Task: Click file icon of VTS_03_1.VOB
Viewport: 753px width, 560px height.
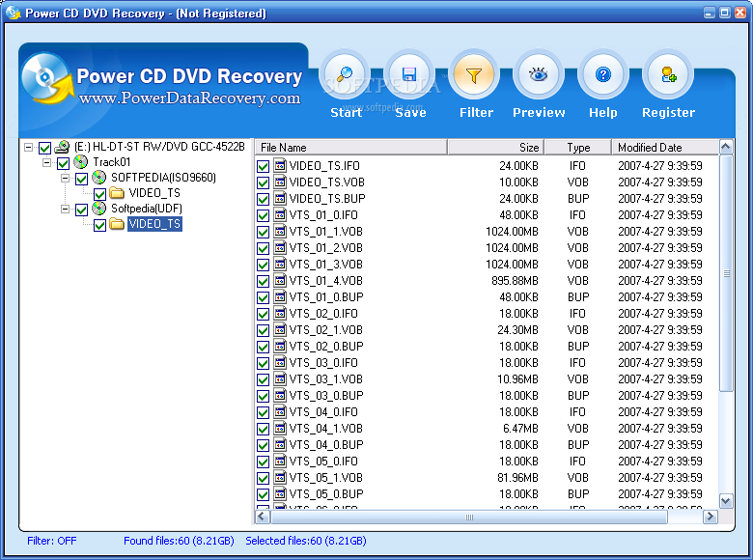Action: (x=280, y=378)
